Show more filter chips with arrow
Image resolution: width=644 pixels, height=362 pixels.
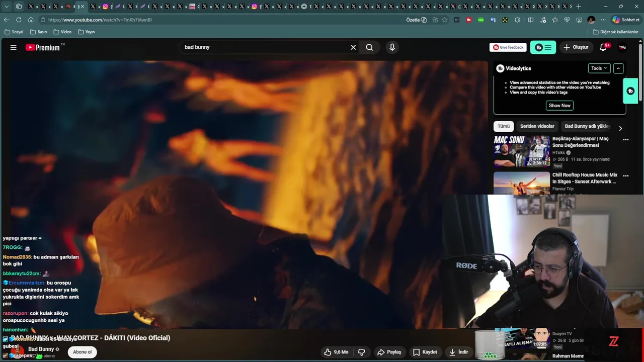(620, 128)
